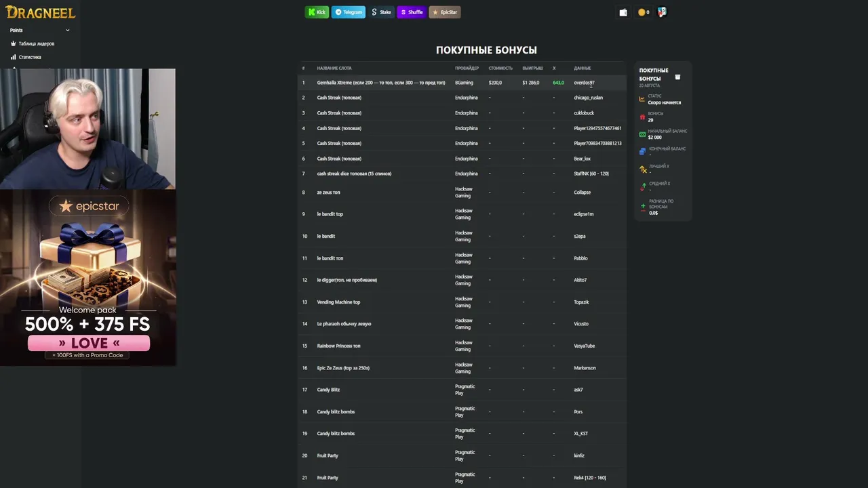Click the chicago_ruslan username

(x=588, y=98)
